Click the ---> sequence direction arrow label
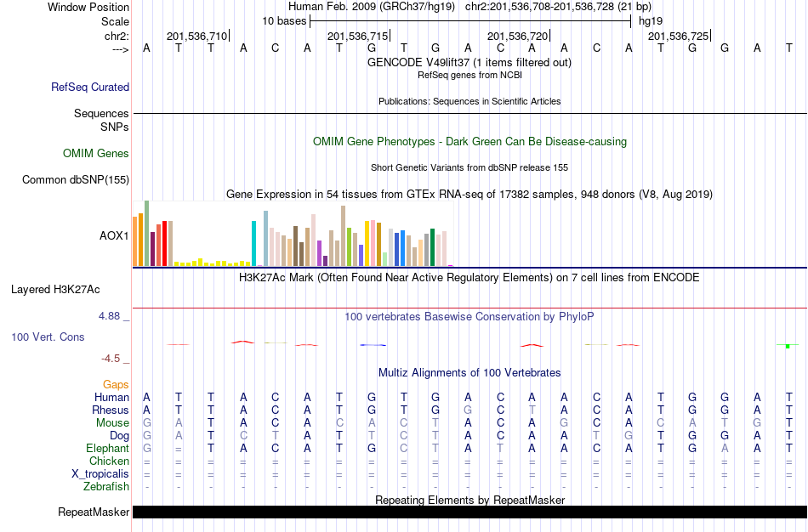The height and width of the screenshot is (532, 808). (x=120, y=49)
